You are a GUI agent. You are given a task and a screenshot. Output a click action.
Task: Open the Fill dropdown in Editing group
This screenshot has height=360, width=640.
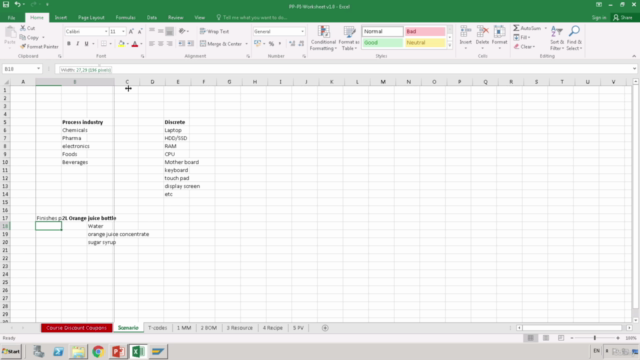[524, 38]
